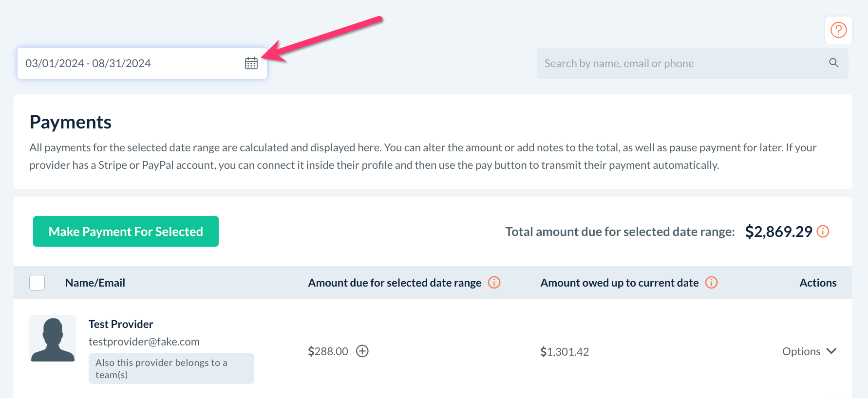Click Test Provider's avatar picture
Image resolution: width=868 pixels, height=398 pixels.
point(53,338)
